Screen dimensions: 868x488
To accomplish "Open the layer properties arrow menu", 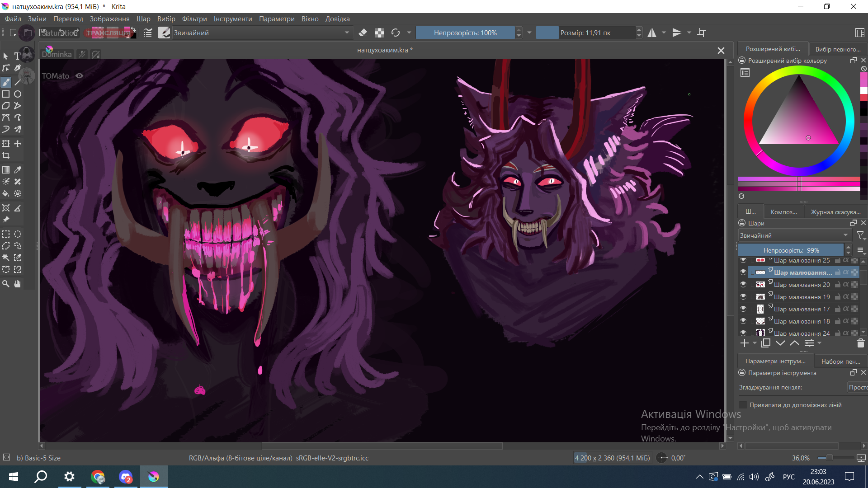I will click(820, 343).
